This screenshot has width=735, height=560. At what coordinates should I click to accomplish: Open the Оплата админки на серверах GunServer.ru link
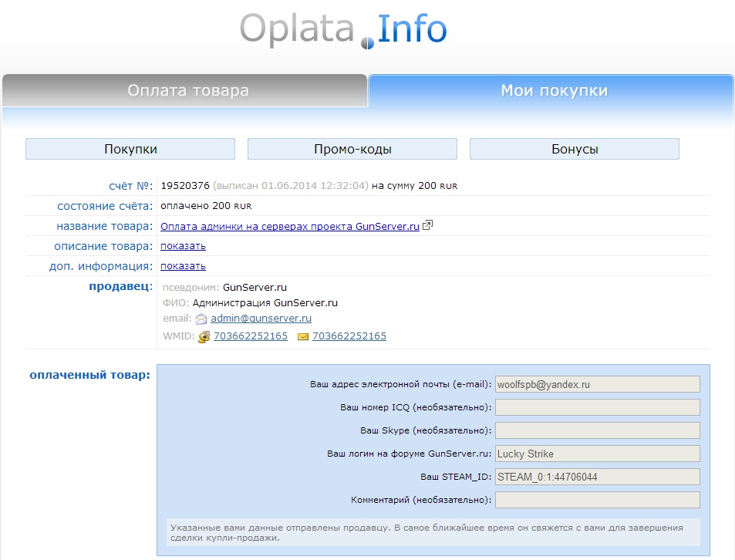coord(289,227)
